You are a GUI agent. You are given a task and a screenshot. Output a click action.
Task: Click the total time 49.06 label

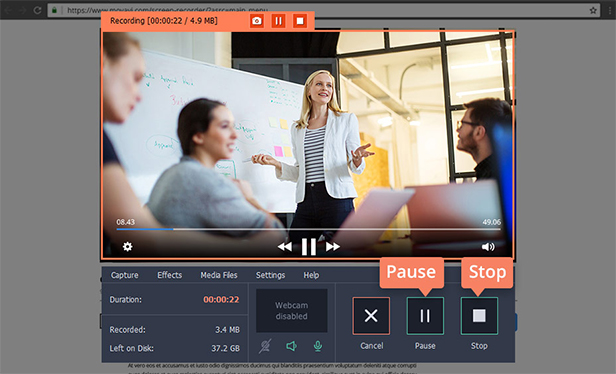[x=491, y=222]
